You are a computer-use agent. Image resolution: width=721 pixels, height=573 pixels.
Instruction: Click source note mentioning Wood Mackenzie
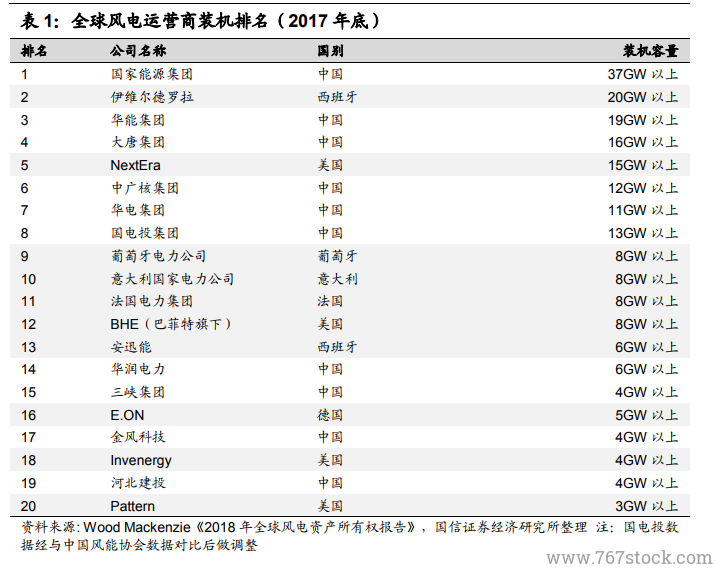(349, 536)
